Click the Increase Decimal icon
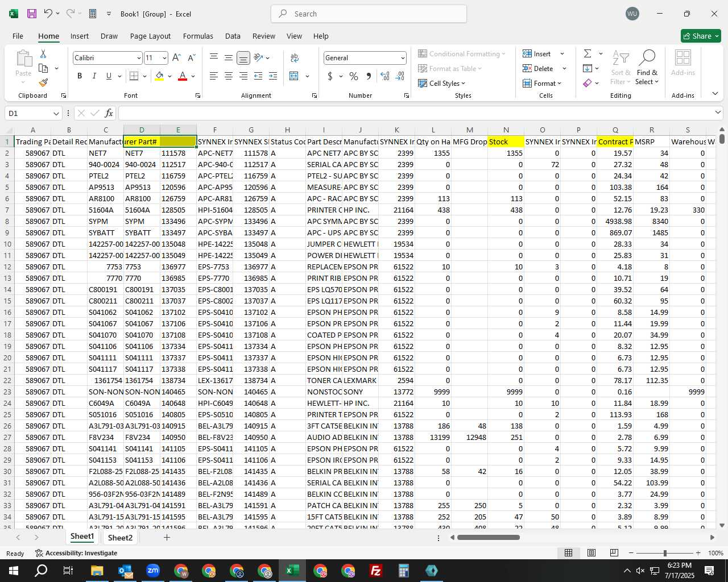 pyautogui.click(x=385, y=76)
